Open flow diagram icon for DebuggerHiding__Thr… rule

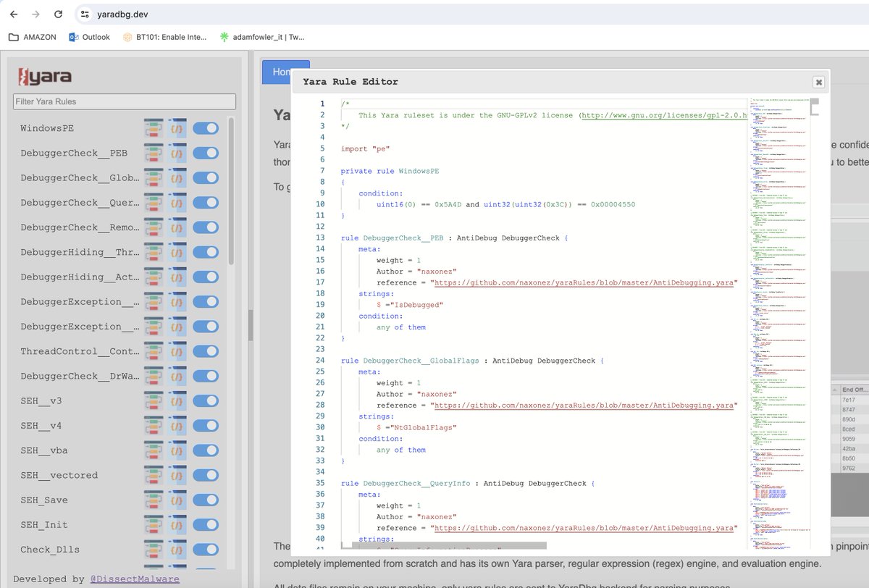click(x=154, y=252)
